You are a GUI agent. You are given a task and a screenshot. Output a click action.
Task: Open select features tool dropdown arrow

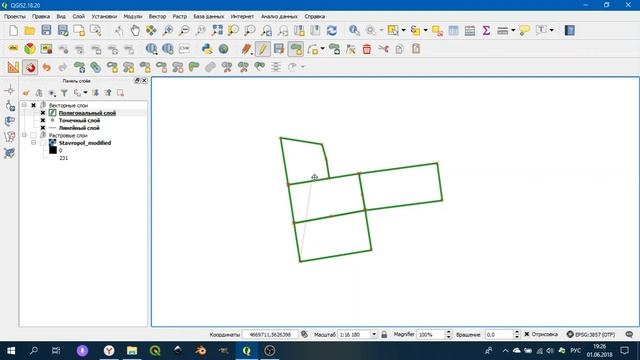404,30
